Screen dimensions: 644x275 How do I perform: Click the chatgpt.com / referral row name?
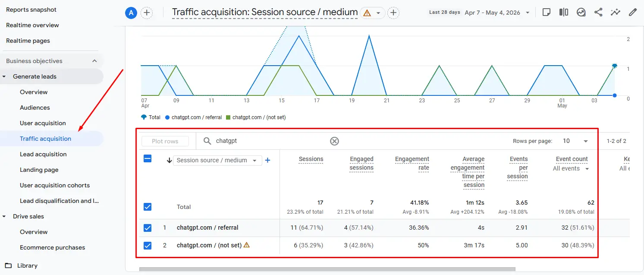(207, 228)
